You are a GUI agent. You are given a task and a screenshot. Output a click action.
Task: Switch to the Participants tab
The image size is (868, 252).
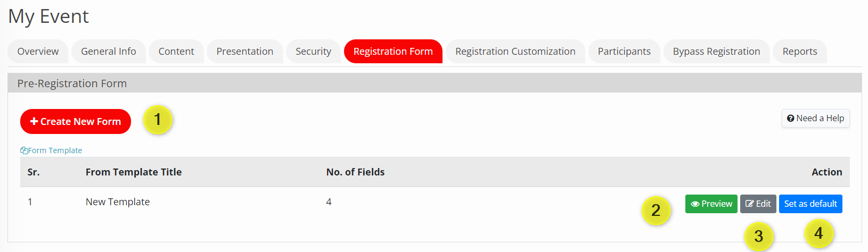pos(624,52)
